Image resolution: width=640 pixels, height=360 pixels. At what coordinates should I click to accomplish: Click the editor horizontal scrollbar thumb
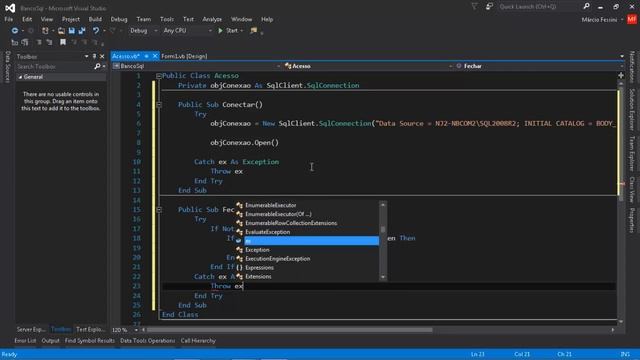point(289,330)
